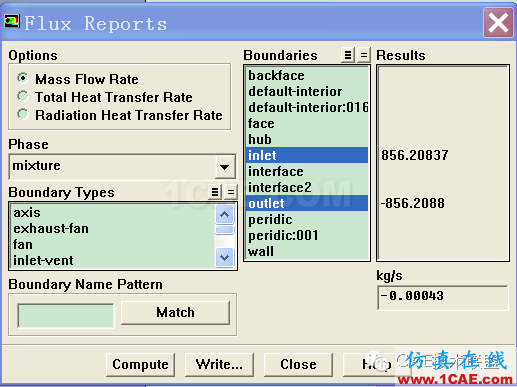
Task: Select interface boundary
Action: tap(307, 171)
